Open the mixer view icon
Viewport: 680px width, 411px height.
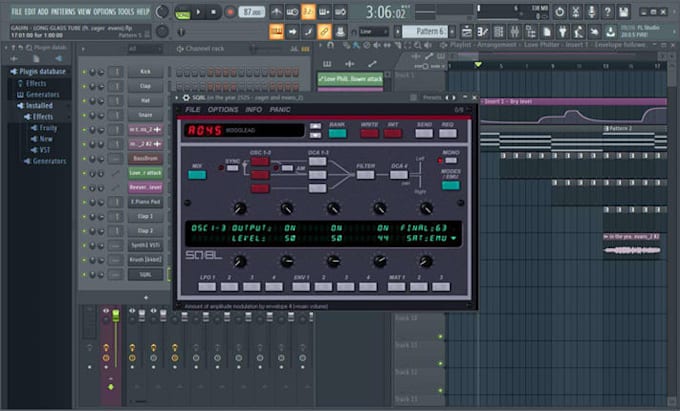515,32
